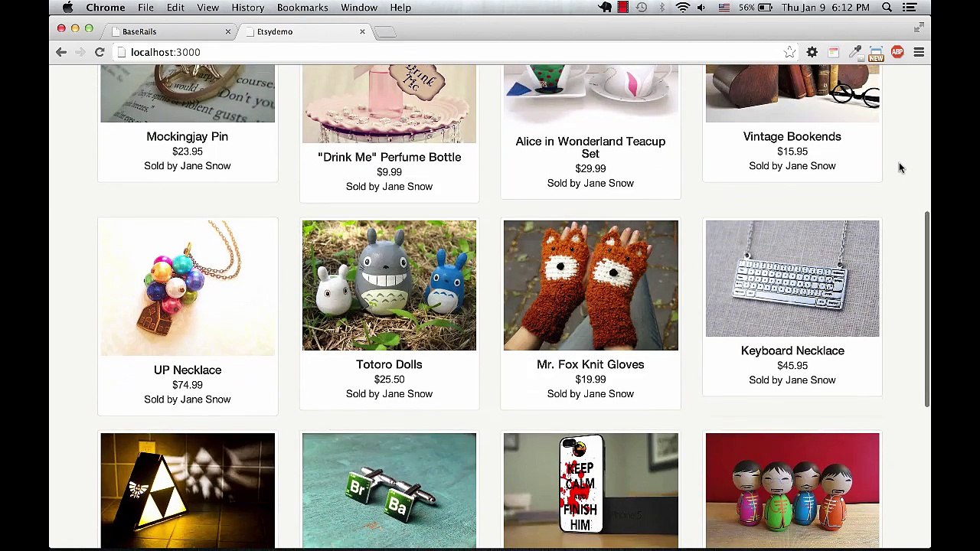Image resolution: width=980 pixels, height=551 pixels.
Task: Go back to the previous page
Action: [x=61, y=52]
